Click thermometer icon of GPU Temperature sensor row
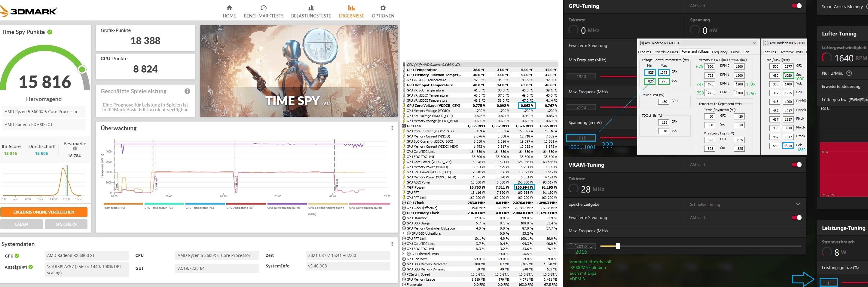The image size is (868, 287). [x=404, y=70]
